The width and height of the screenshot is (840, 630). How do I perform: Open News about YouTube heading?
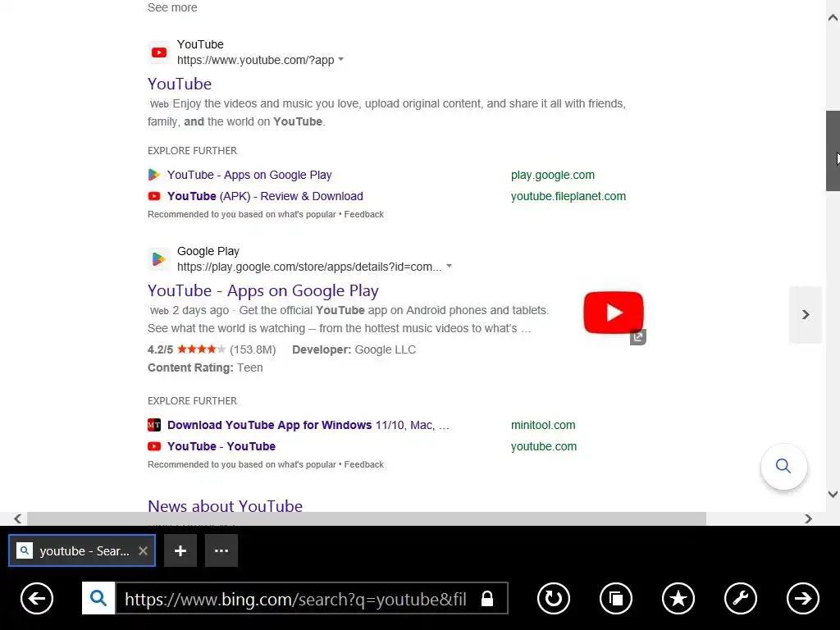point(225,506)
